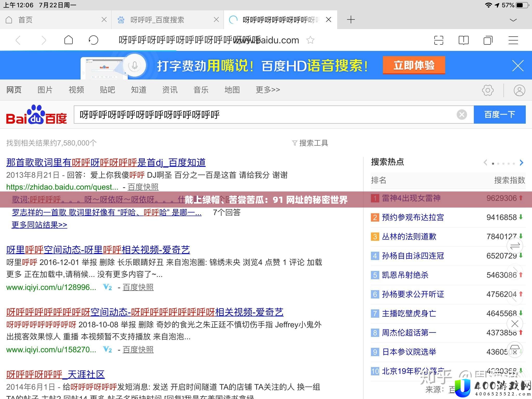Image resolution: width=532 pixels, height=399 pixels.
Task: Select the 地图 search category
Action: click(232, 90)
